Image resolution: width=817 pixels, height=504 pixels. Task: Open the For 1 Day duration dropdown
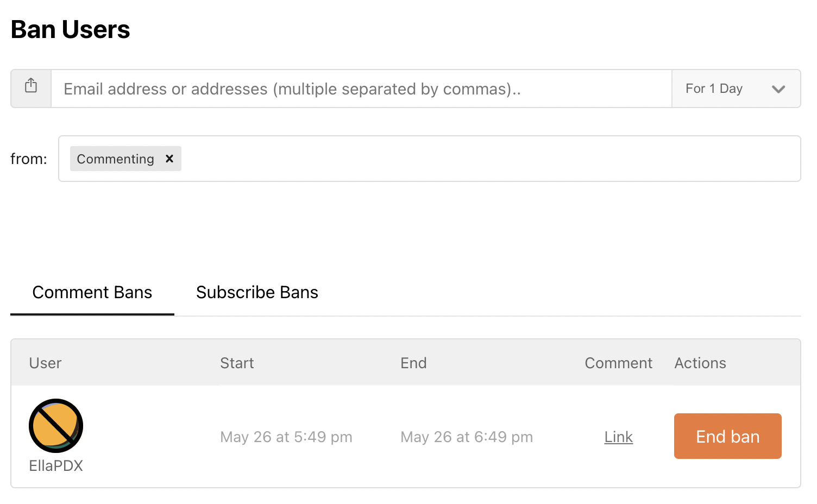(736, 89)
